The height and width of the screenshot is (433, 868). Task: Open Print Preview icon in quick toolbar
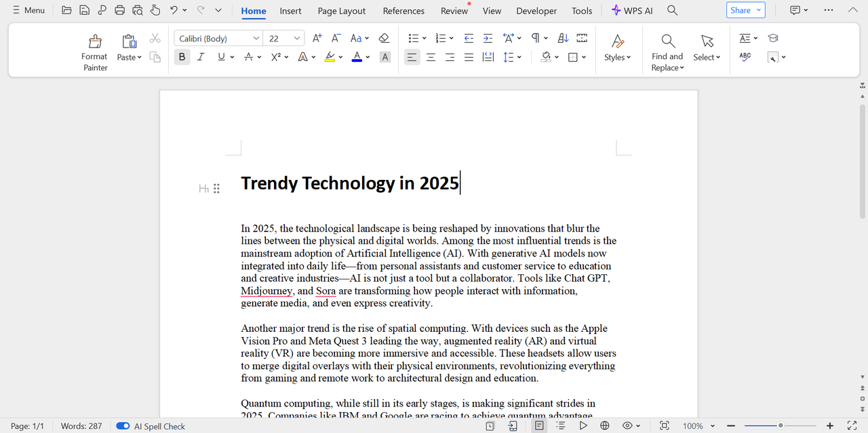[138, 10]
